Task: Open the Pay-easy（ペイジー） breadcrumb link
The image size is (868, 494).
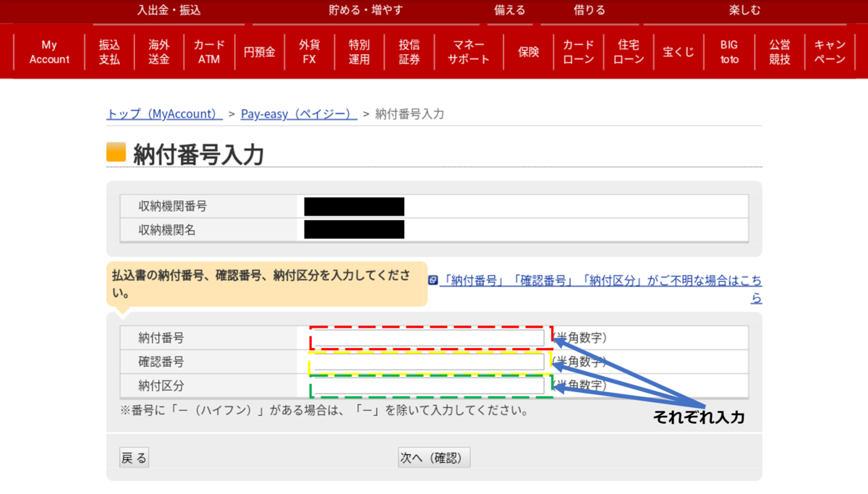Action: [298, 114]
